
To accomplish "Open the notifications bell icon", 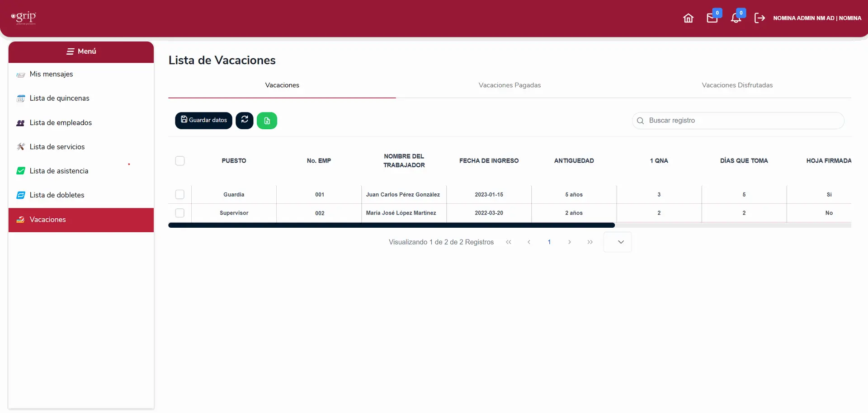I will 736,18.
